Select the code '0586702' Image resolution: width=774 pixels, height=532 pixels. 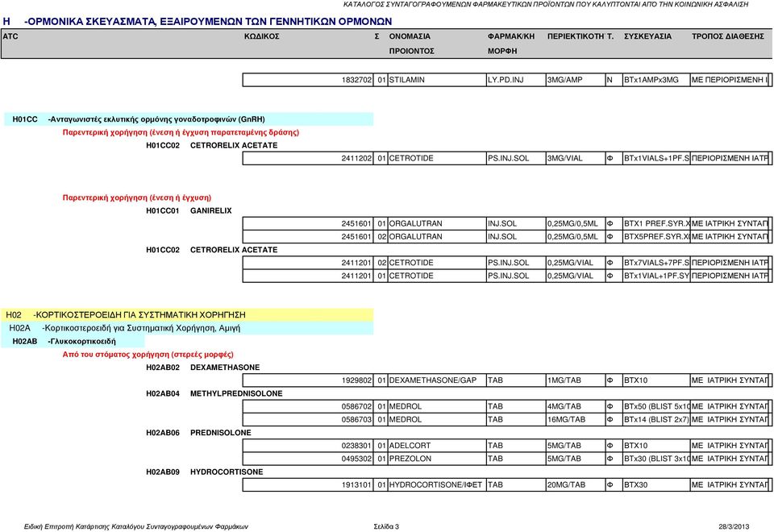coord(356,406)
